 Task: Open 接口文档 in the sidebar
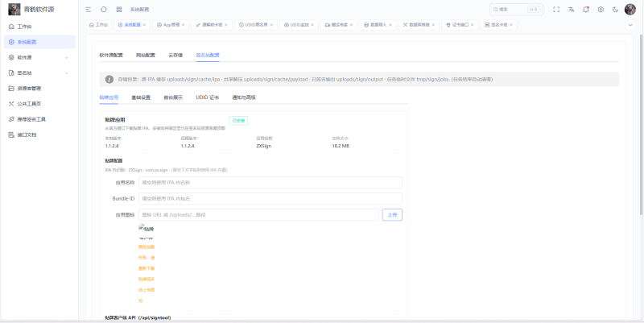(39, 135)
